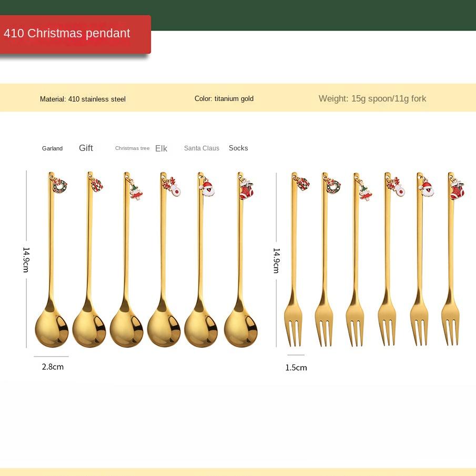Screen dimensions: 476x476
Task: Click the Socks pendant on sixth spoon
Action: [x=246, y=189]
